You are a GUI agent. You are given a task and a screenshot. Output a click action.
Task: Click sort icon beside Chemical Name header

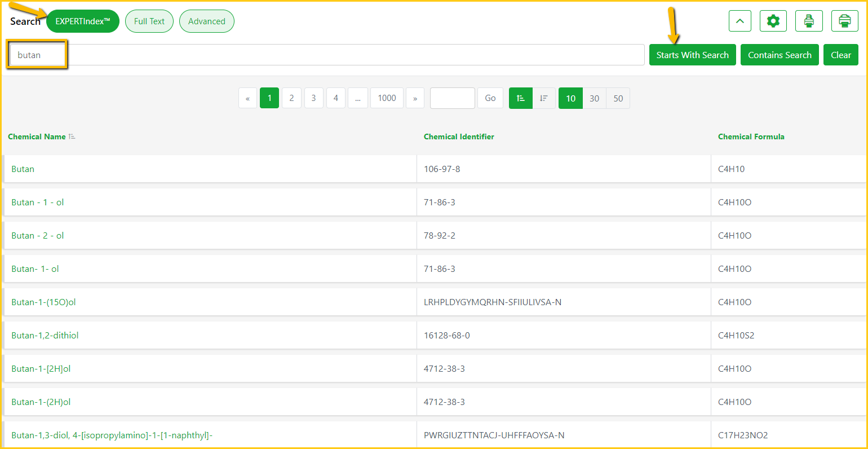point(72,137)
